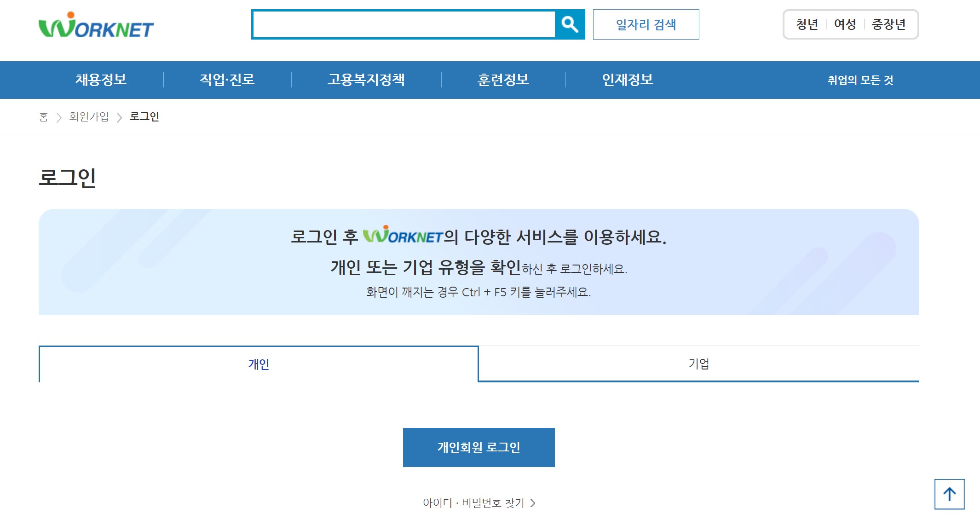980x525 pixels.
Task: Select the 중장년 audience link
Action: click(888, 24)
